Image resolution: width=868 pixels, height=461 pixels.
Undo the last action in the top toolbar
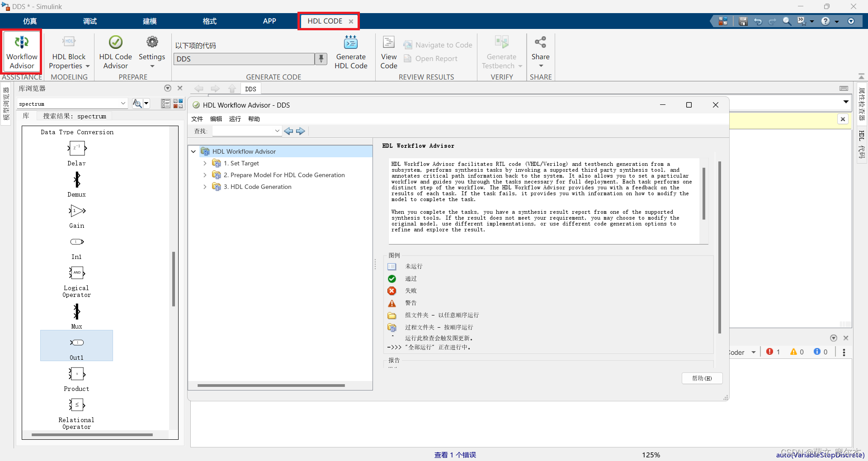(x=758, y=21)
